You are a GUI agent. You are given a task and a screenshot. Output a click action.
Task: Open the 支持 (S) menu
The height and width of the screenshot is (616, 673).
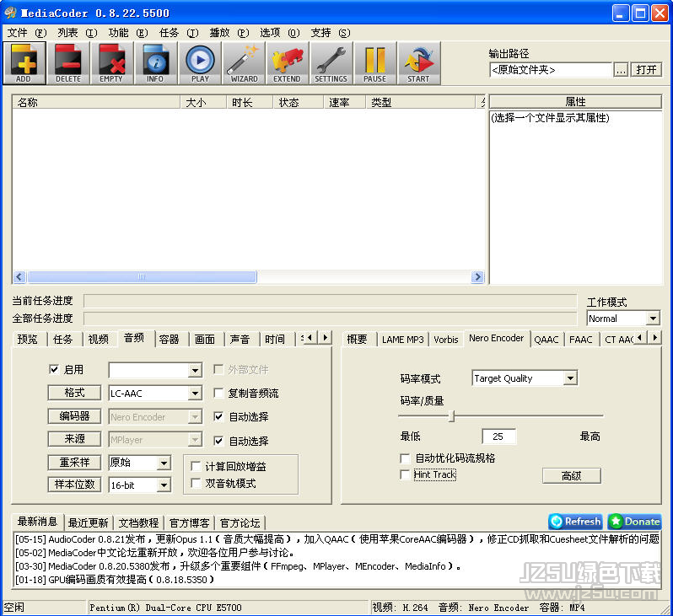click(x=331, y=33)
